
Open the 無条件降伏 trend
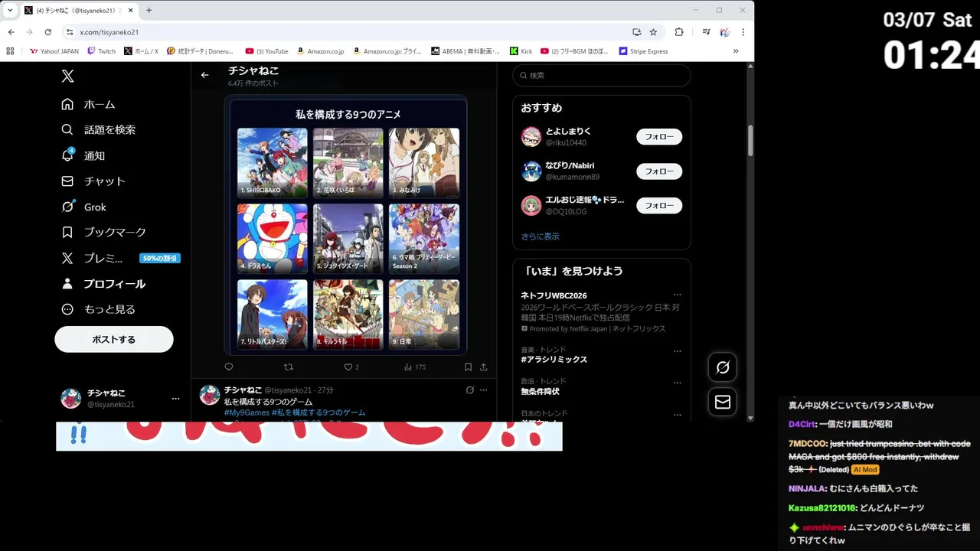541,391
